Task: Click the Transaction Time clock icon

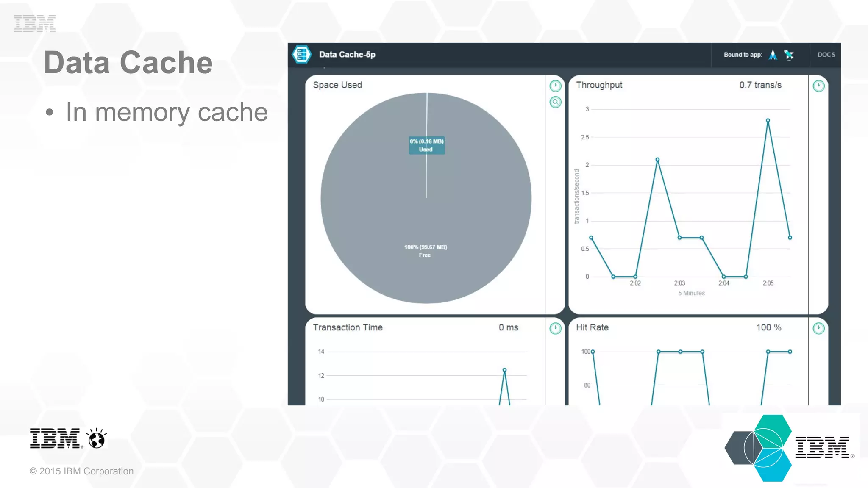Action: click(x=555, y=328)
